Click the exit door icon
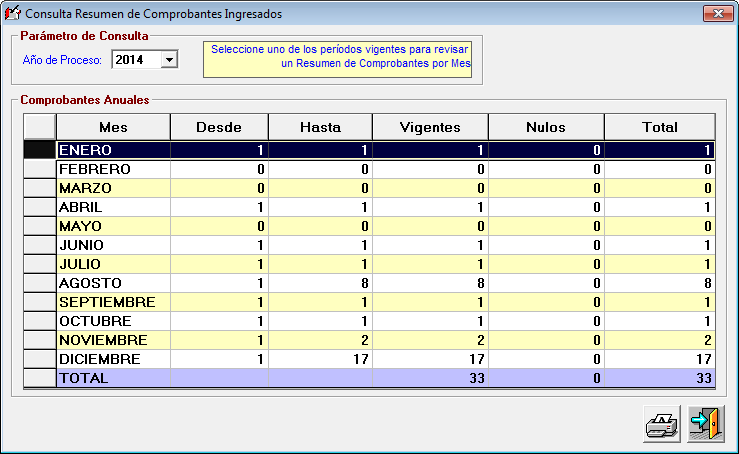 click(x=706, y=424)
